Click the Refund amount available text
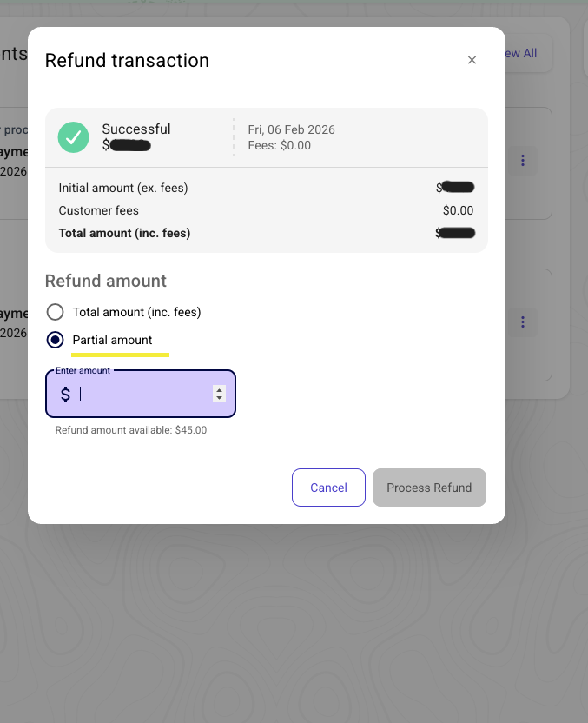The height and width of the screenshot is (723, 588). (x=131, y=430)
